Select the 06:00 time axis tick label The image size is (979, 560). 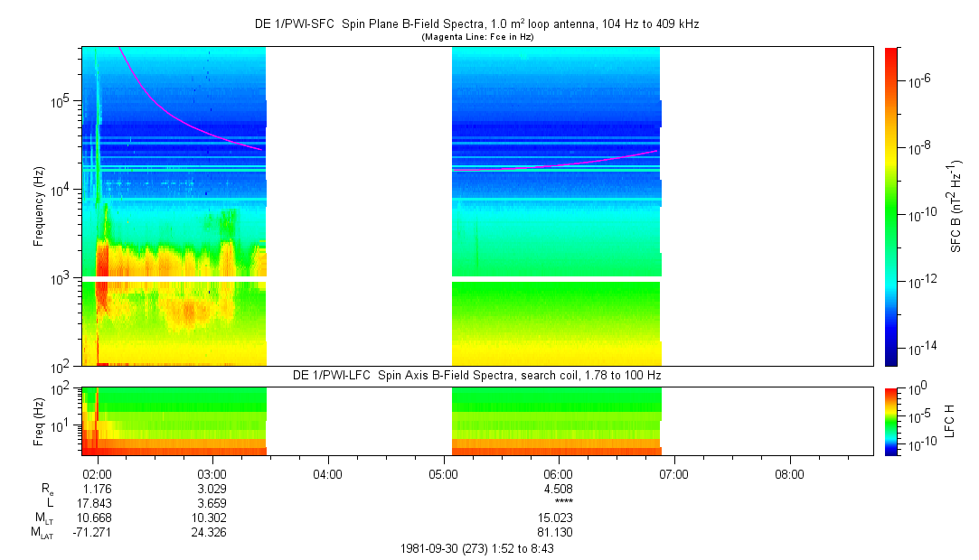pos(559,474)
